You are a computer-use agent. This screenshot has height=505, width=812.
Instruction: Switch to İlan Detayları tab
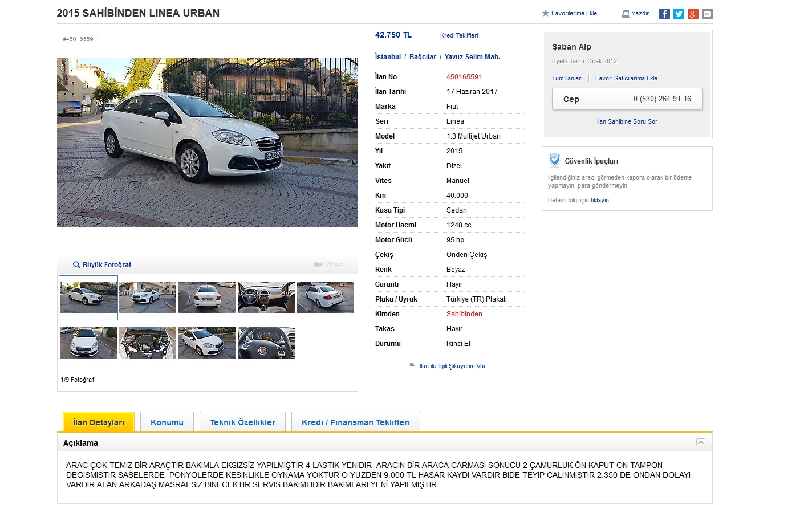99,422
